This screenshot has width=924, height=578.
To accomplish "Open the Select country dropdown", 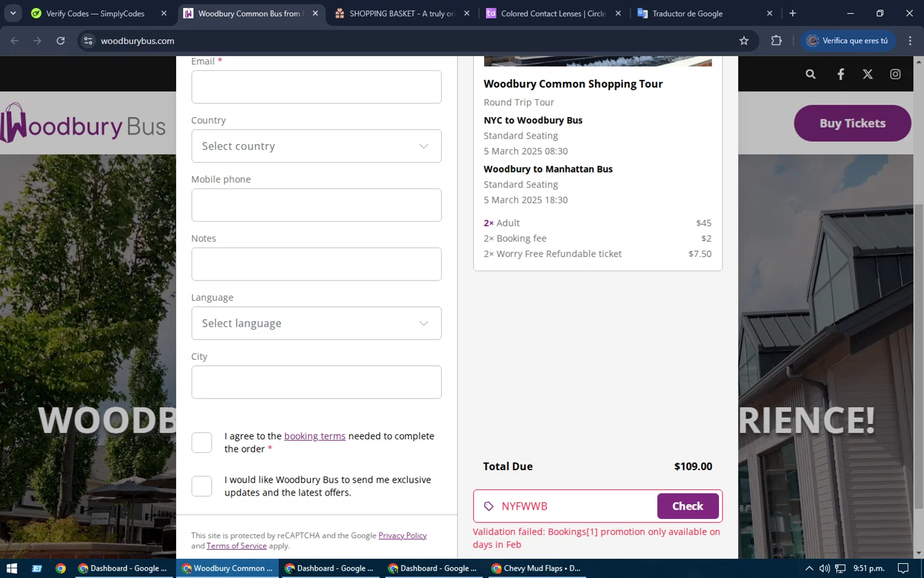I will pos(316,146).
